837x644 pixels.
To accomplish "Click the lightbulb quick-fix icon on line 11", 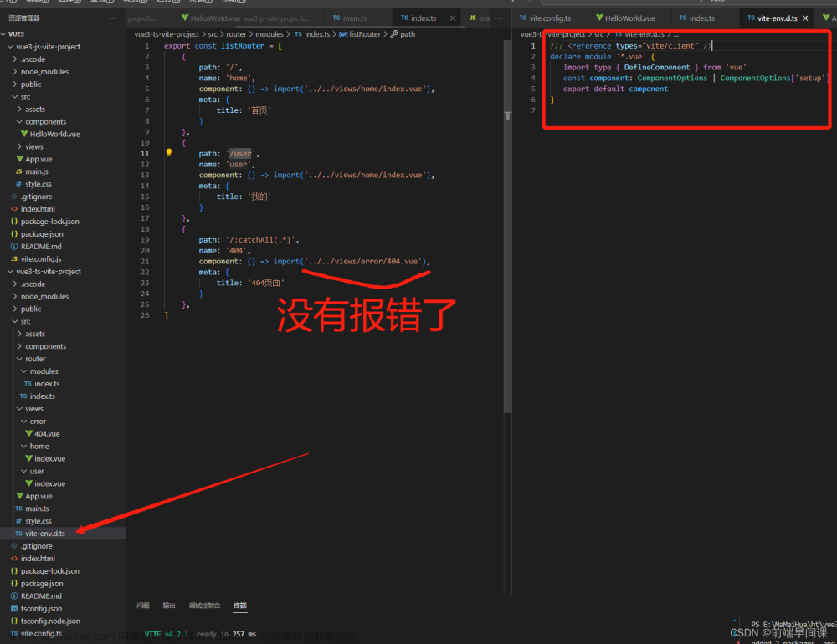I will pyautogui.click(x=169, y=152).
